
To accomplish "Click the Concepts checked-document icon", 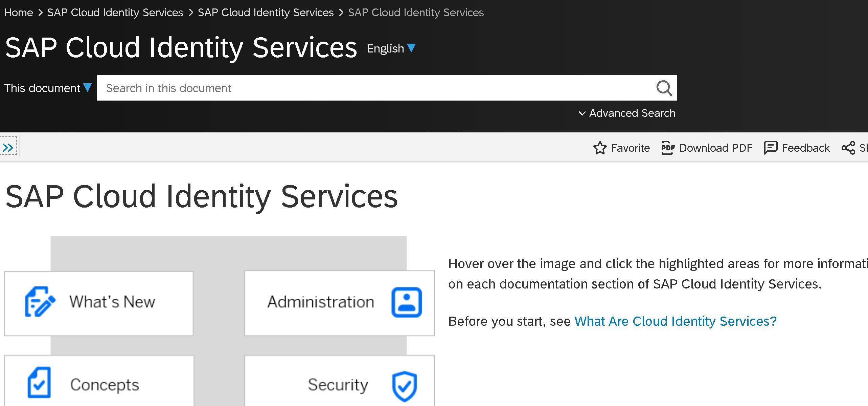I will [39, 382].
